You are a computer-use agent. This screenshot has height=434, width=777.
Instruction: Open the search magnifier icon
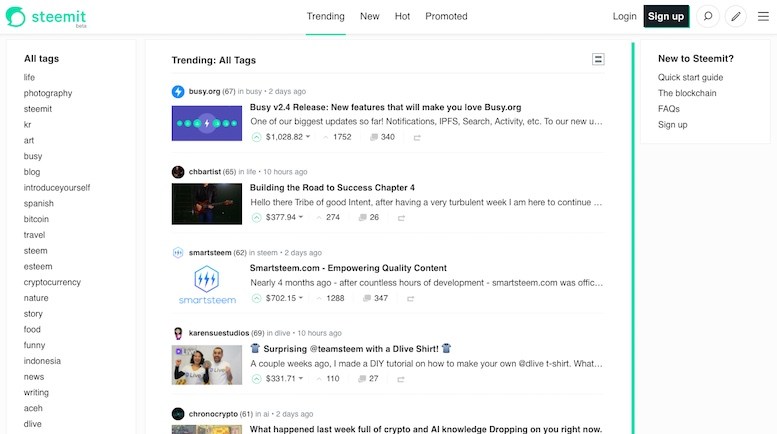[x=708, y=16]
